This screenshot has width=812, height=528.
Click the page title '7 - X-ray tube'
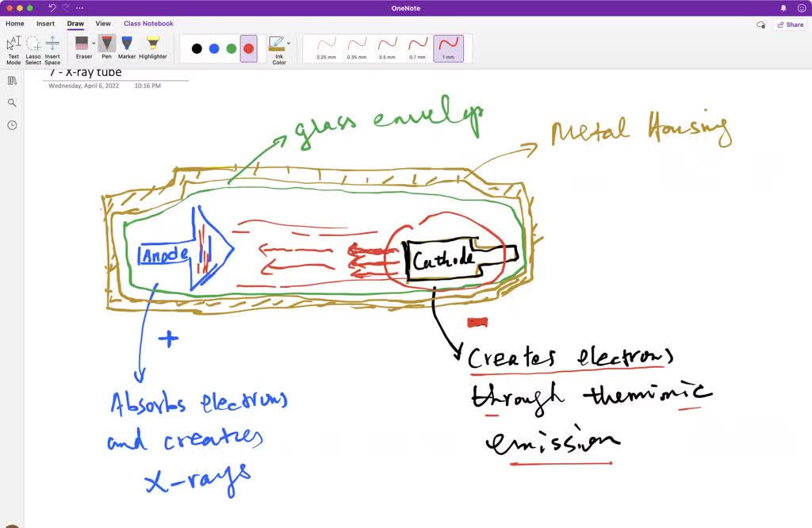(86, 73)
